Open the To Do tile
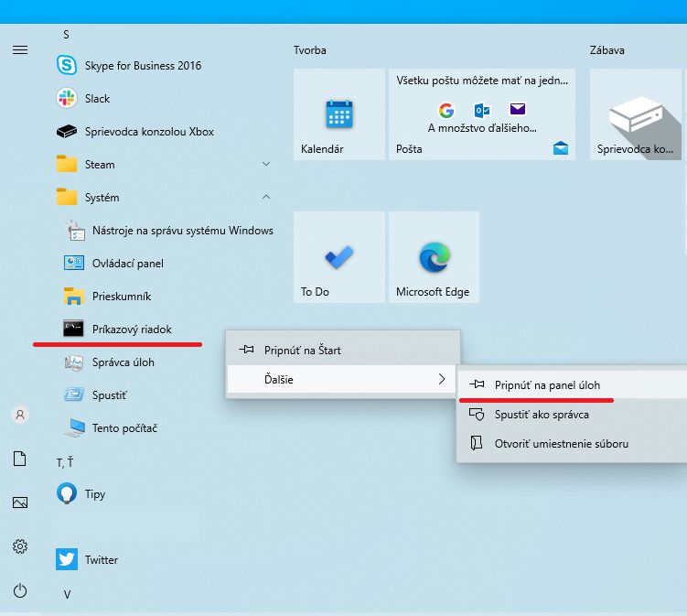This screenshot has width=687, height=616. click(x=339, y=257)
